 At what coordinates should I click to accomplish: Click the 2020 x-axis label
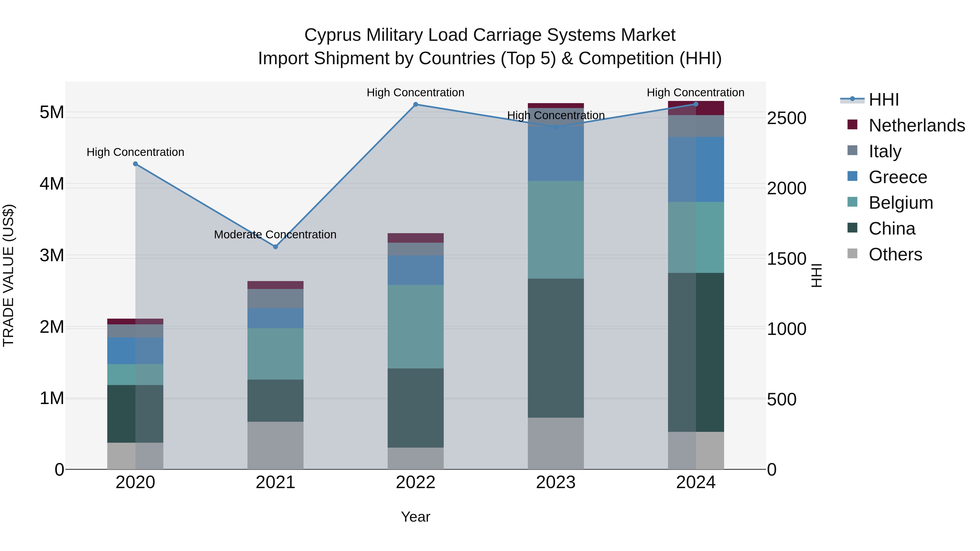point(136,482)
